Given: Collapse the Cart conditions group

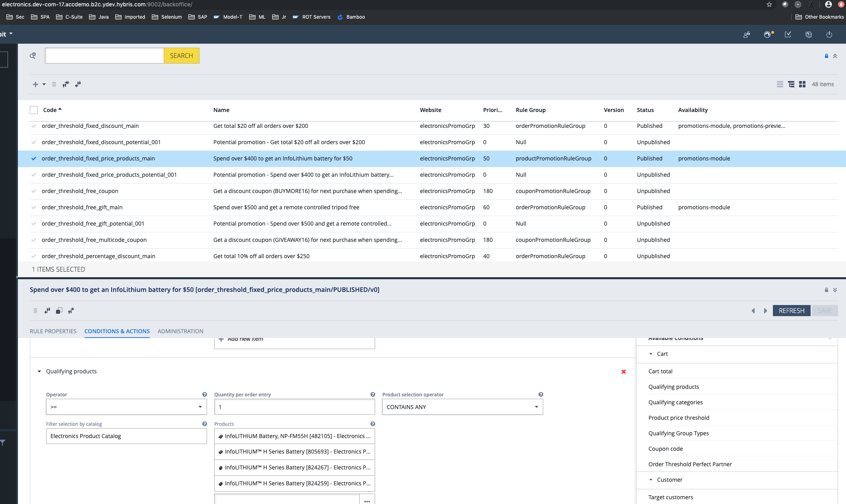Looking at the screenshot, I should coord(651,354).
